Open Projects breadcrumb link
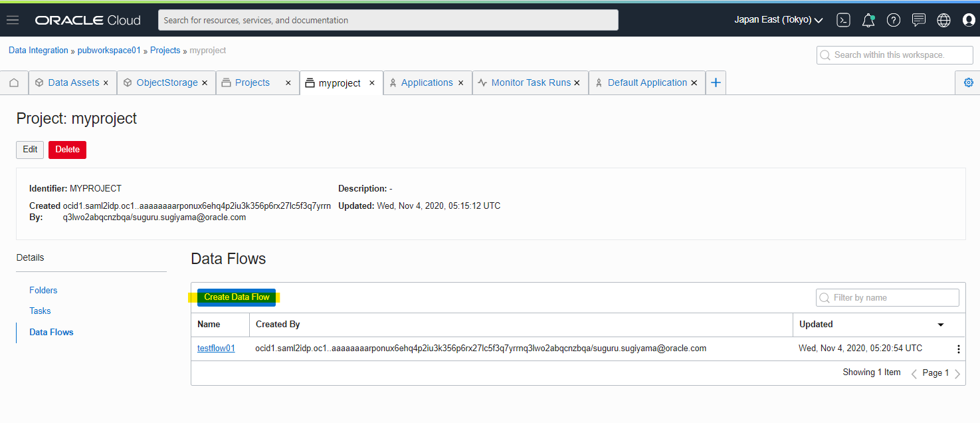 [x=165, y=51]
